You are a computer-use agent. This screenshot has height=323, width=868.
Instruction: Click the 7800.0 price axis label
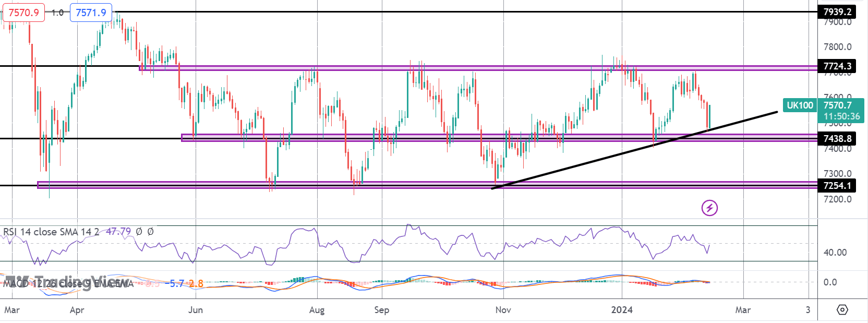(x=838, y=47)
